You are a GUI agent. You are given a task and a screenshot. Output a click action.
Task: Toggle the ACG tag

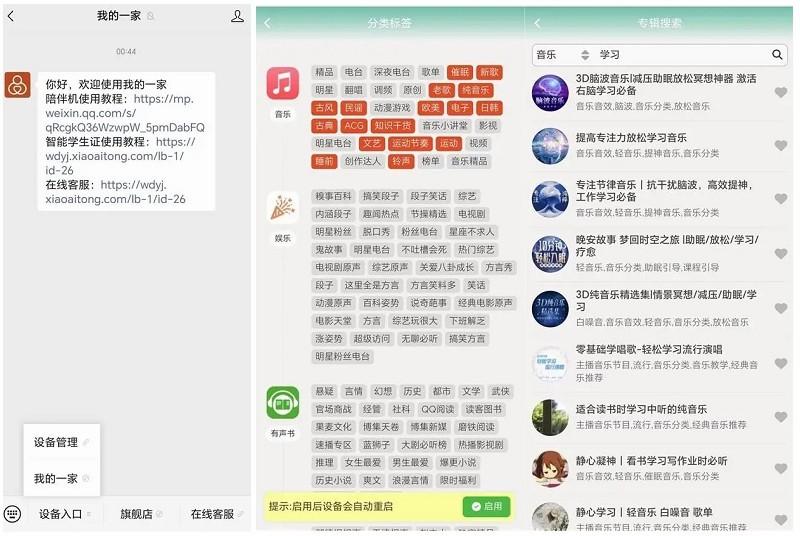click(354, 126)
